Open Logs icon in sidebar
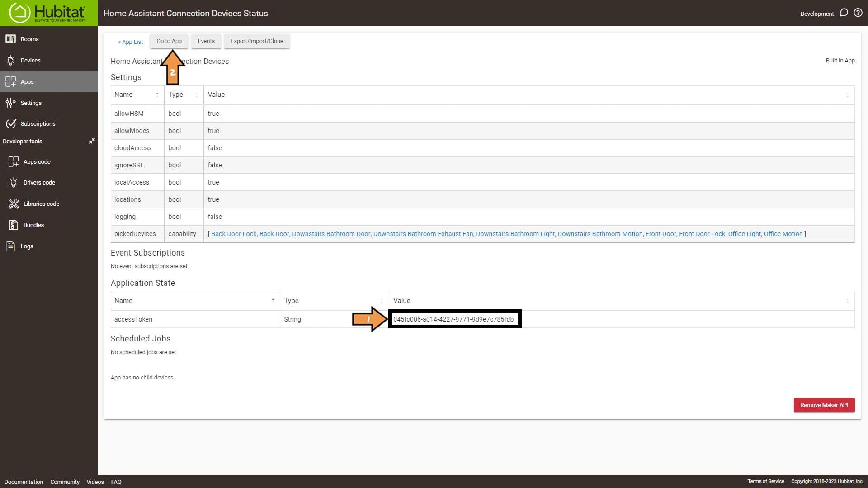 tap(10, 246)
